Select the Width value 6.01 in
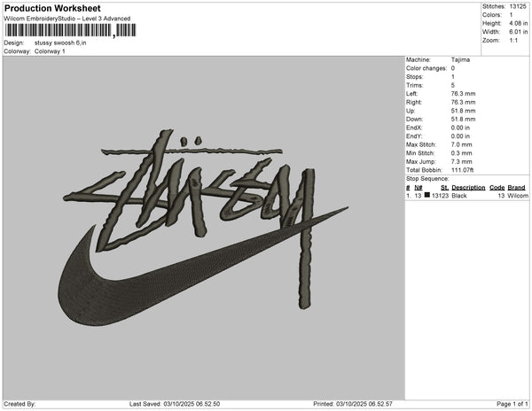Screen dimensions: 532x411 click(519, 32)
